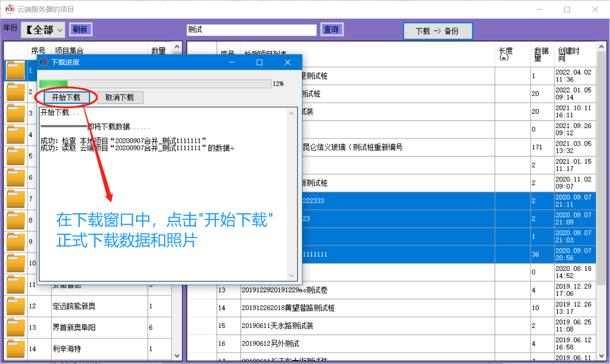The height and width of the screenshot is (364, 610).
Task: Click the folder icon beside 利辛海特
Action: click(x=16, y=349)
